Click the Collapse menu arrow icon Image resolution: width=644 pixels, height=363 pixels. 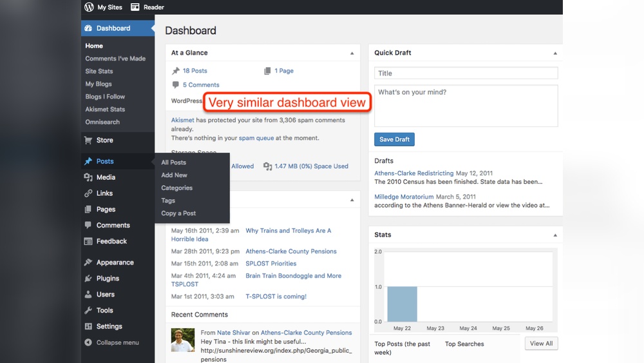88,342
